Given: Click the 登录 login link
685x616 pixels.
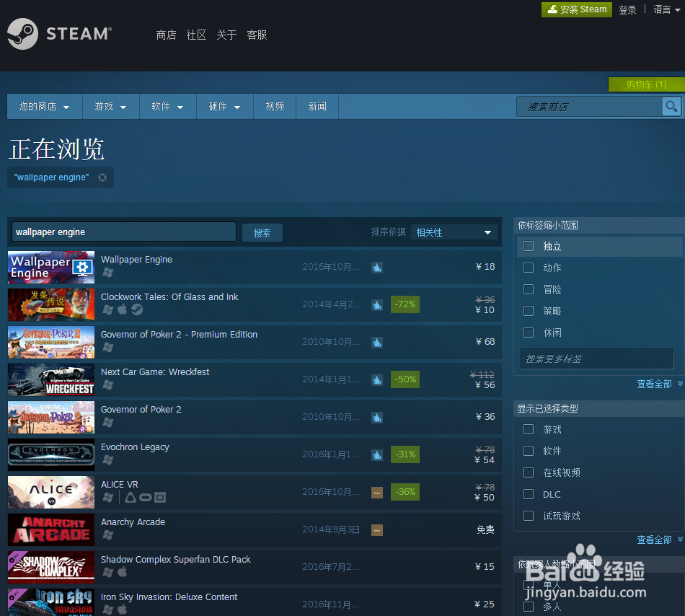Looking at the screenshot, I should pyautogui.click(x=627, y=10).
